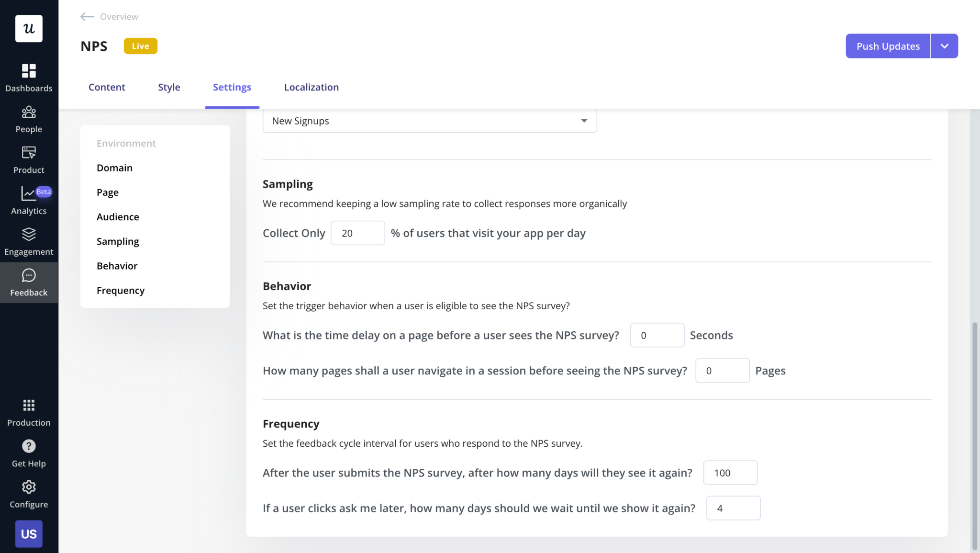
Task: Click the Userpilot logo
Action: (x=29, y=28)
